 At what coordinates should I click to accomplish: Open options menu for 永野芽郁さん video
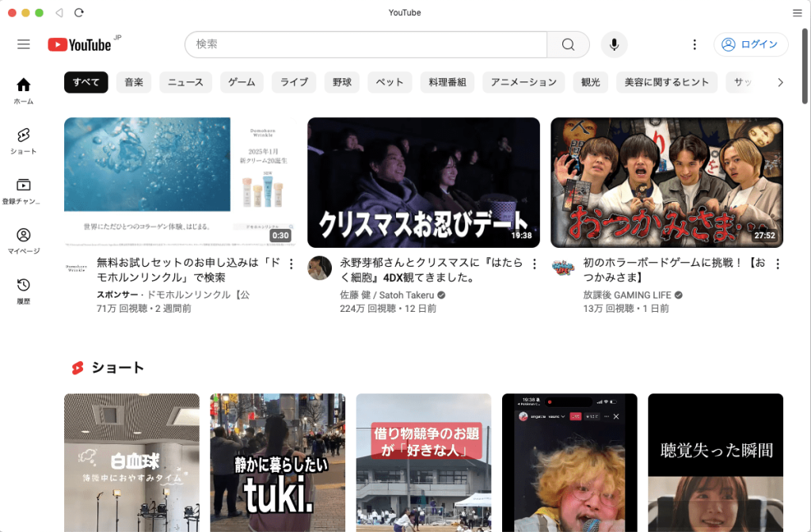(535, 264)
